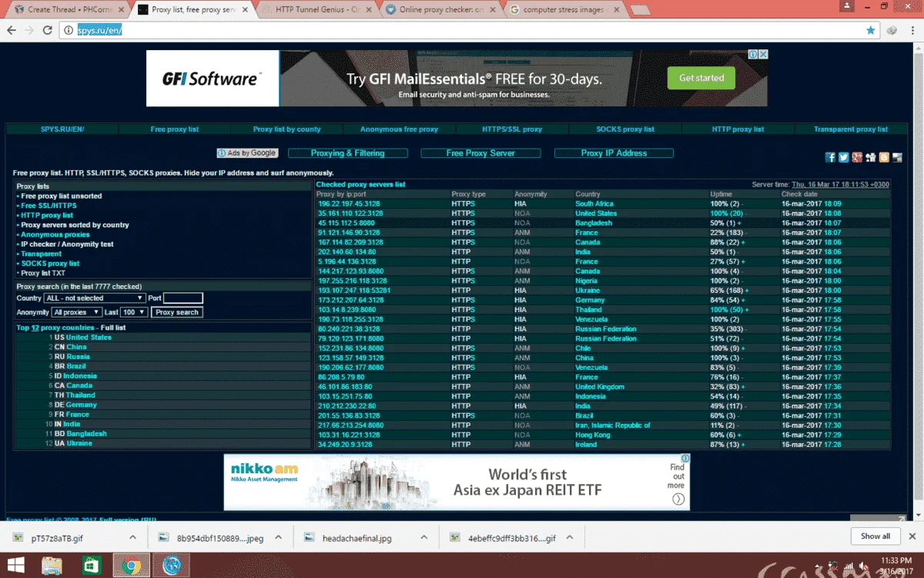Open the Transparent proxy list menu item
The height and width of the screenshot is (578, 924).
coord(851,129)
